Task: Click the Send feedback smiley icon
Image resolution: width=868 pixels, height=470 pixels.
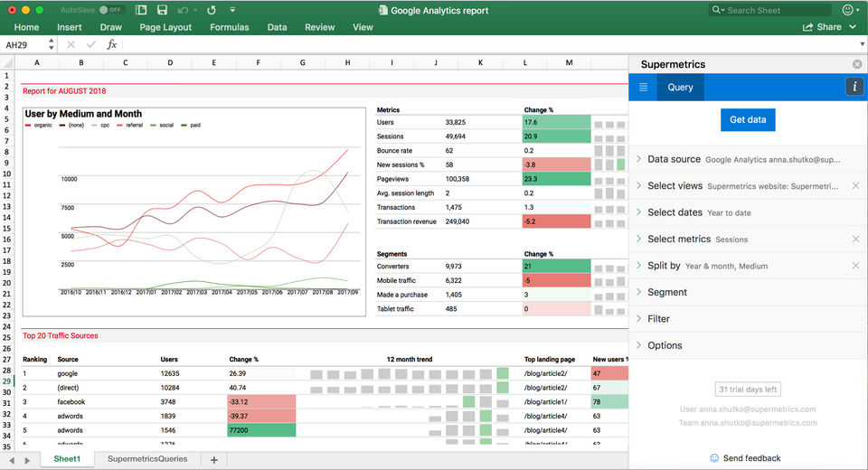Action: point(714,458)
